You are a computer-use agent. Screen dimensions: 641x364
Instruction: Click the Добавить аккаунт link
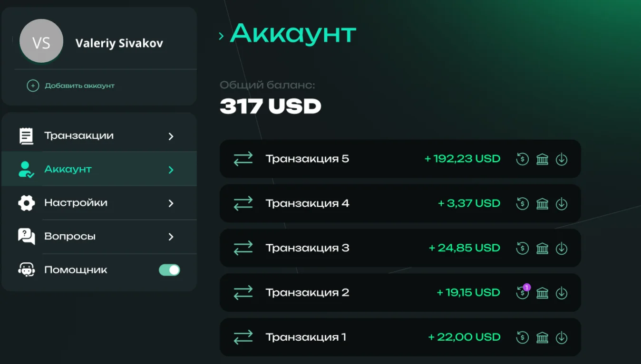(x=79, y=86)
